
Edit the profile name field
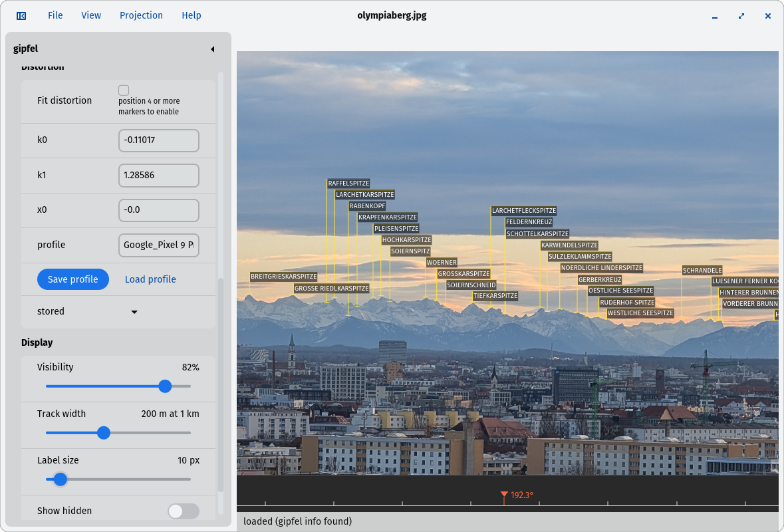[x=158, y=245]
